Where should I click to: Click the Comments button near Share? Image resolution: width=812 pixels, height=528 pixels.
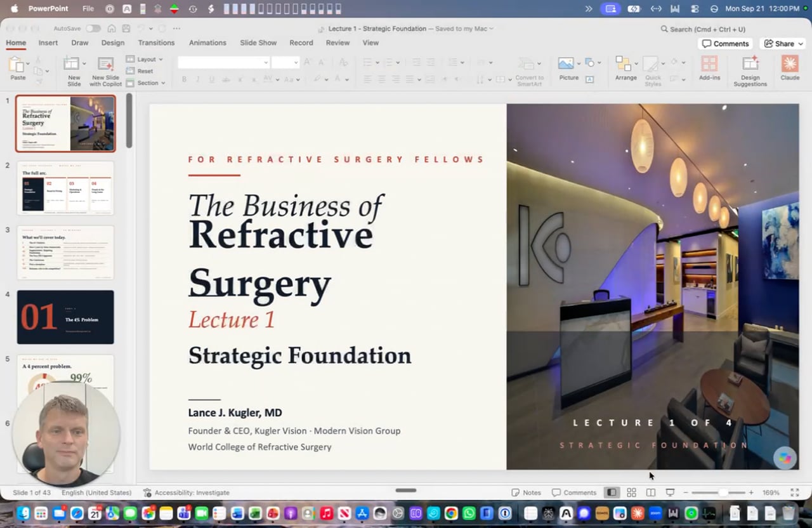tap(725, 44)
